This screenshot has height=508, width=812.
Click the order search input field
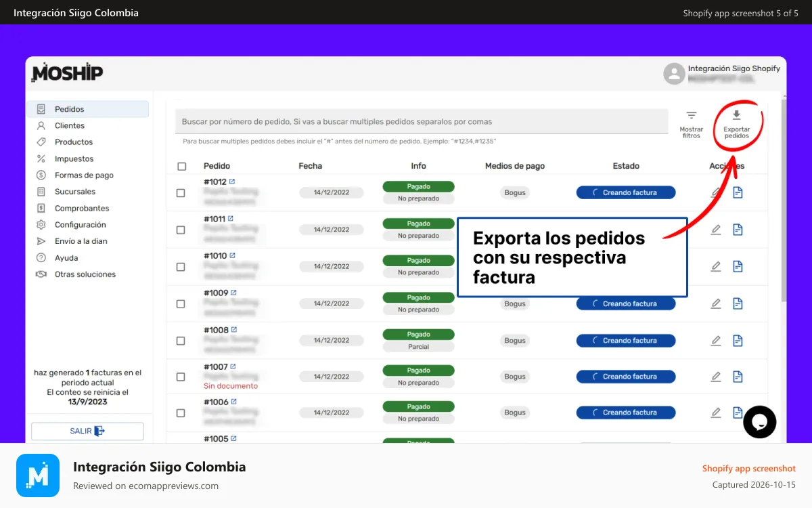422,122
